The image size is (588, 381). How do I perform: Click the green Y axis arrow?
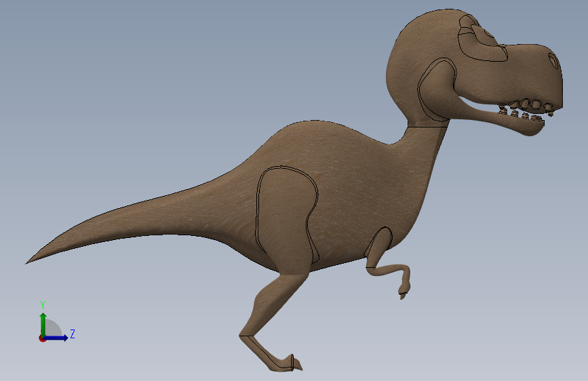(x=43, y=324)
